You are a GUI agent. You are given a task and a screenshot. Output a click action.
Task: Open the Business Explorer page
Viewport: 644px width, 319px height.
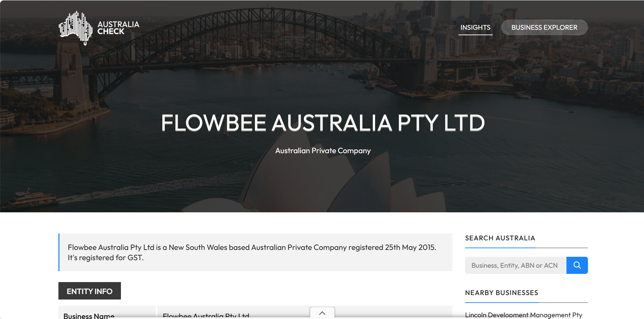(544, 27)
